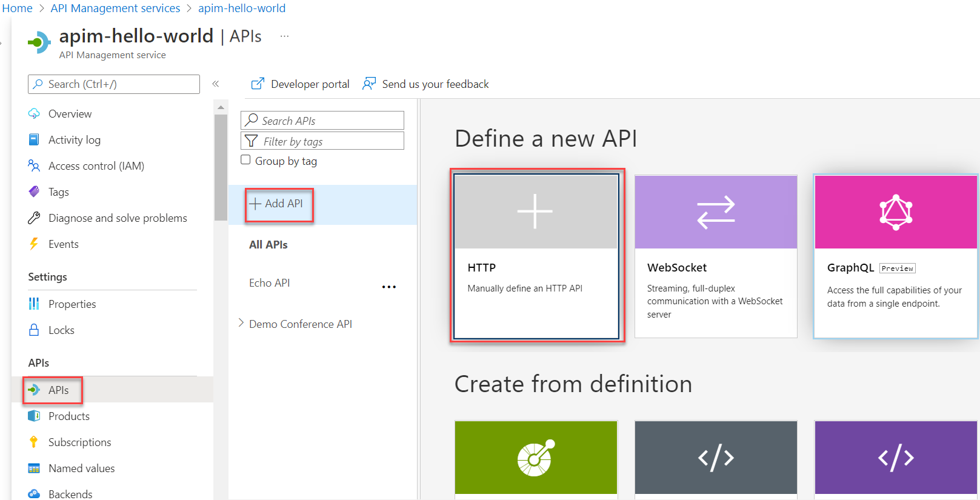Click the Developer portal external link icon
Screen dimensions: 980x500
(258, 84)
